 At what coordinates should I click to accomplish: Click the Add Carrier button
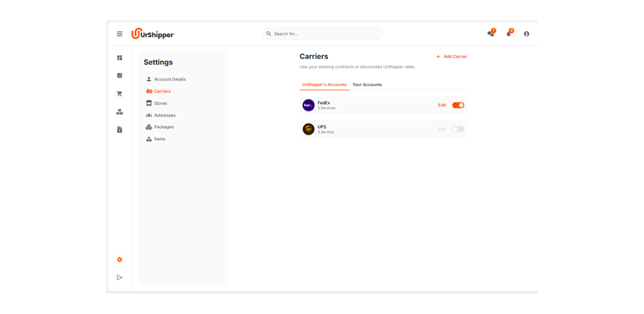tap(451, 57)
